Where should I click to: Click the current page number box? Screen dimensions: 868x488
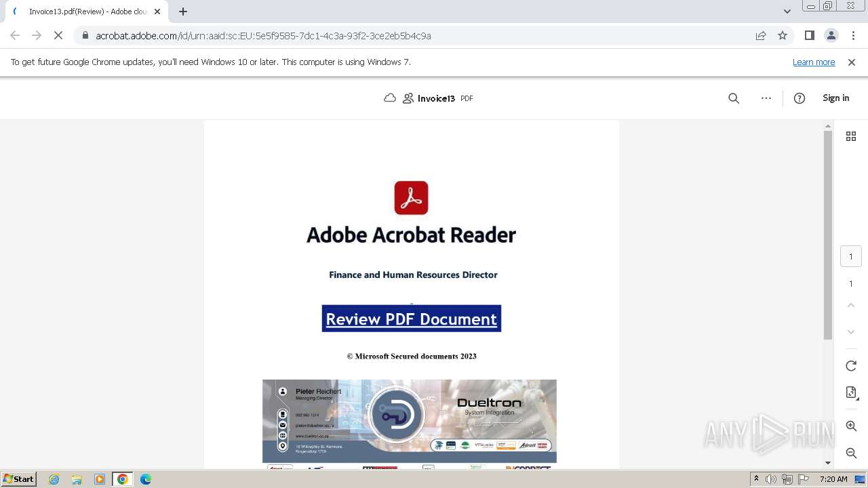[x=851, y=257]
